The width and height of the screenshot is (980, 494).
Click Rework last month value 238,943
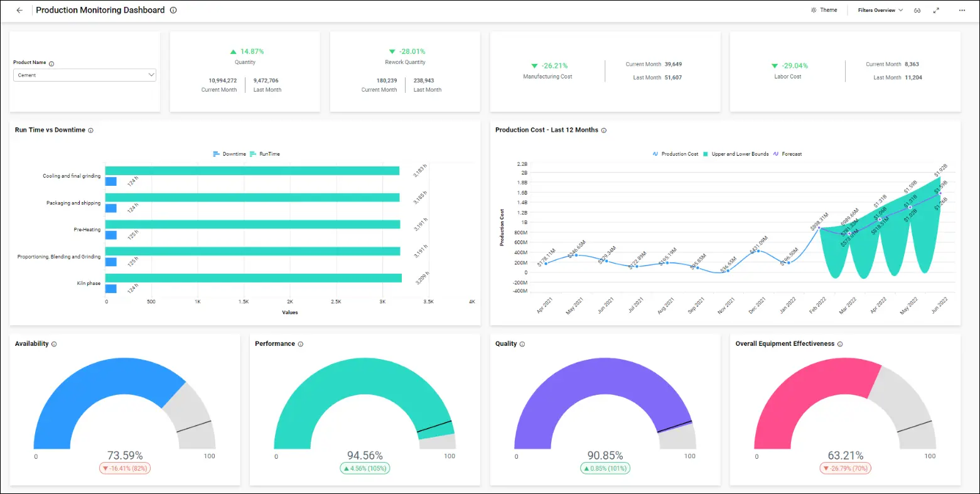424,80
